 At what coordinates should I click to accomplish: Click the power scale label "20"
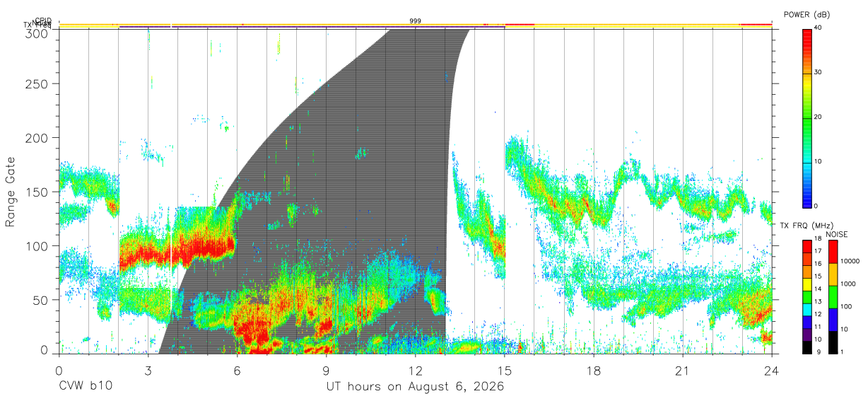pyautogui.click(x=819, y=117)
